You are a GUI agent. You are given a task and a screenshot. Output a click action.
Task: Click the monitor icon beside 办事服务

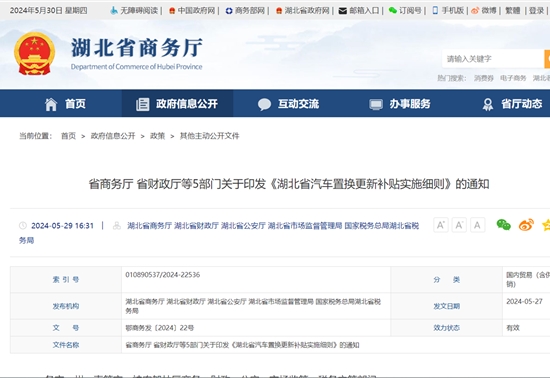(376, 104)
